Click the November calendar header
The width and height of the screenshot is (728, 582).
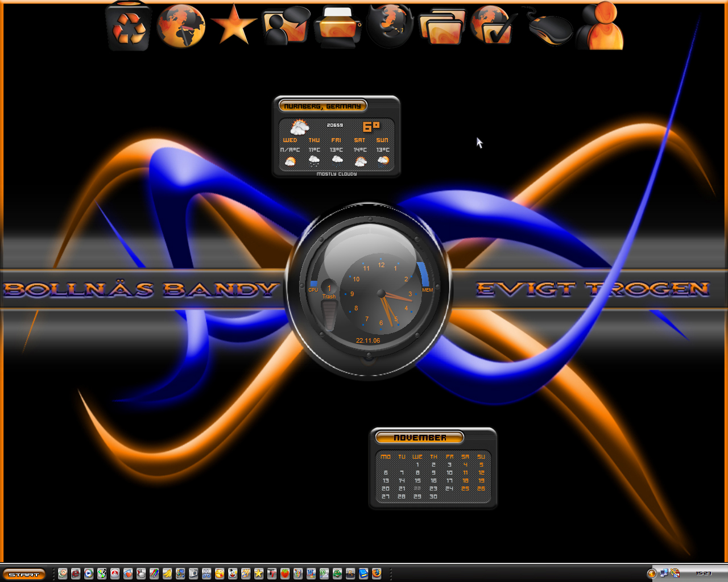tap(420, 437)
